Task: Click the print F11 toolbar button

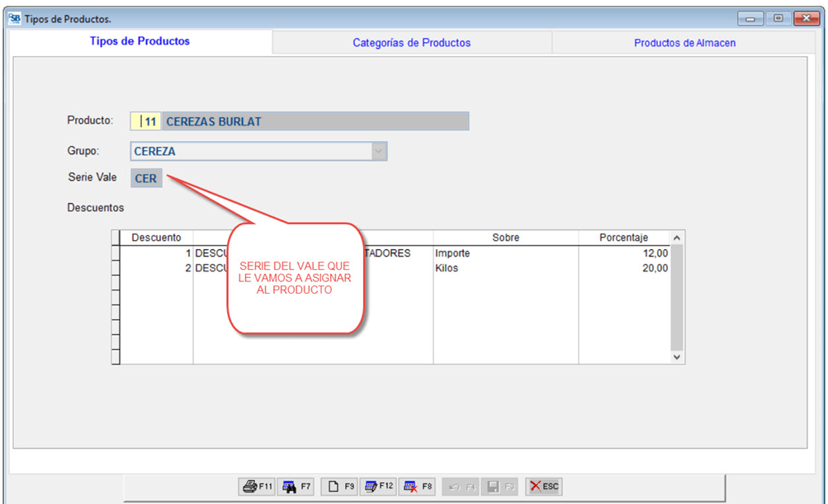Action: point(256,487)
